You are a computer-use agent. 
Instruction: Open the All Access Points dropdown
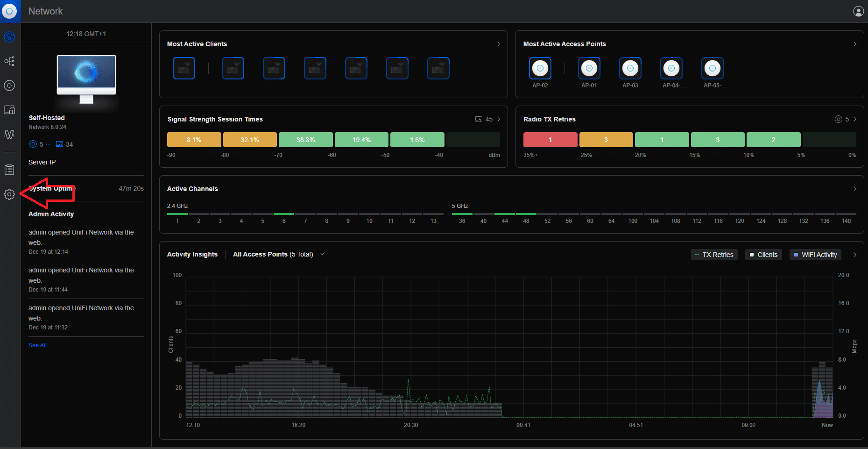click(279, 254)
